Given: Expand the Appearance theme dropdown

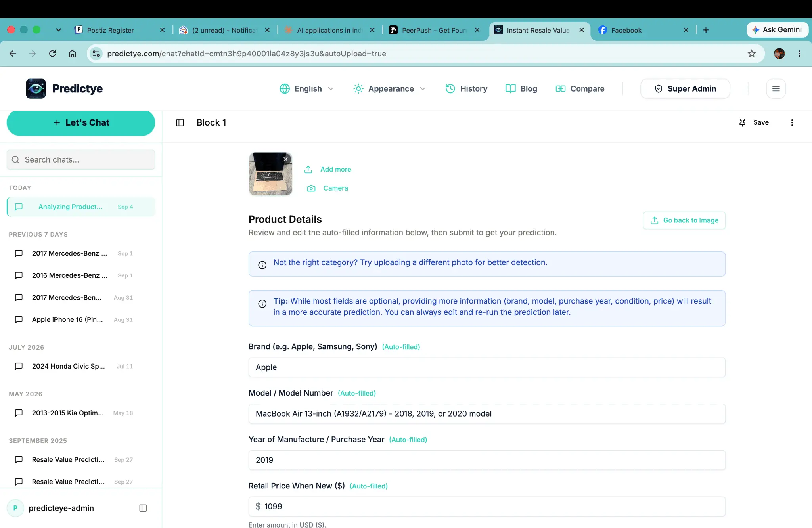Looking at the screenshot, I should pyautogui.click(x=390, y=88).
